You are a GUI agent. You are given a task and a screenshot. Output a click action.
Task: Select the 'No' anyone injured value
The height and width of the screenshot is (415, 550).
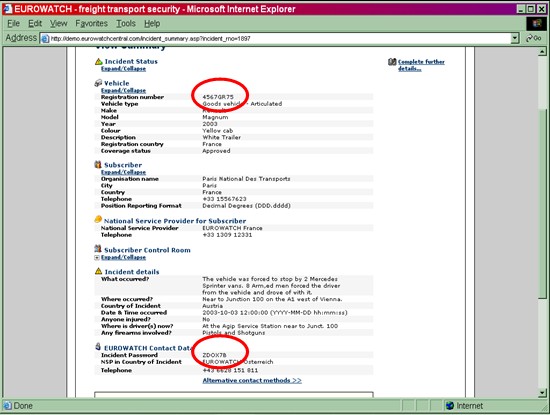tap(206, 320)
